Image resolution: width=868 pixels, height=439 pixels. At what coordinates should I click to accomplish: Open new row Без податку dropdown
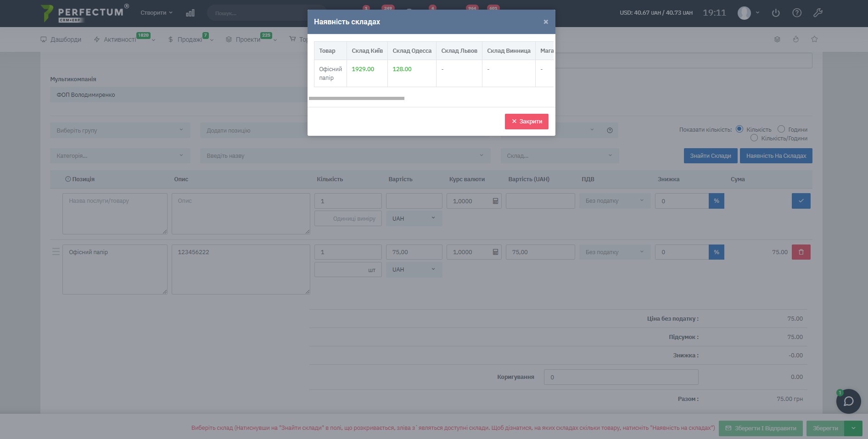(615, 201)
